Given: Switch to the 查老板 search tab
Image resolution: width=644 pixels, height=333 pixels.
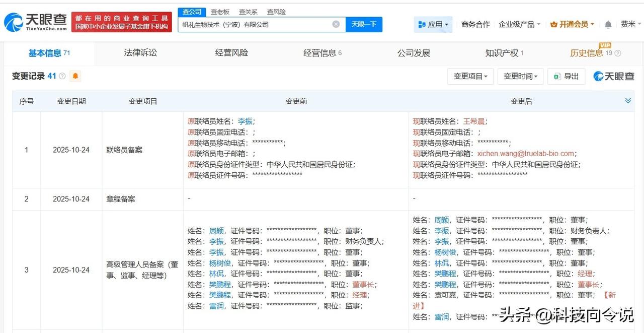Looking at the screenshot, I should tap(220, 12).
